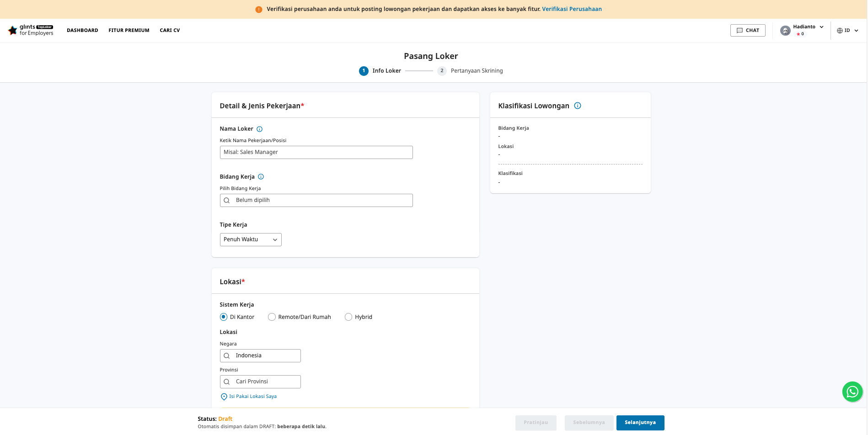This screenshot has height=435, width=868.
Task: Focus the Nama Loker job title field
Action: click(x=316, y=153)
